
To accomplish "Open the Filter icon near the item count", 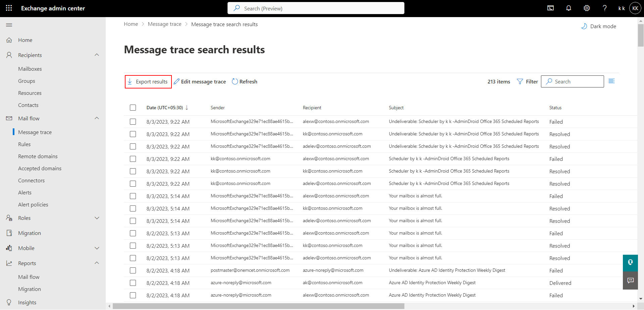I will coord(519,81).
